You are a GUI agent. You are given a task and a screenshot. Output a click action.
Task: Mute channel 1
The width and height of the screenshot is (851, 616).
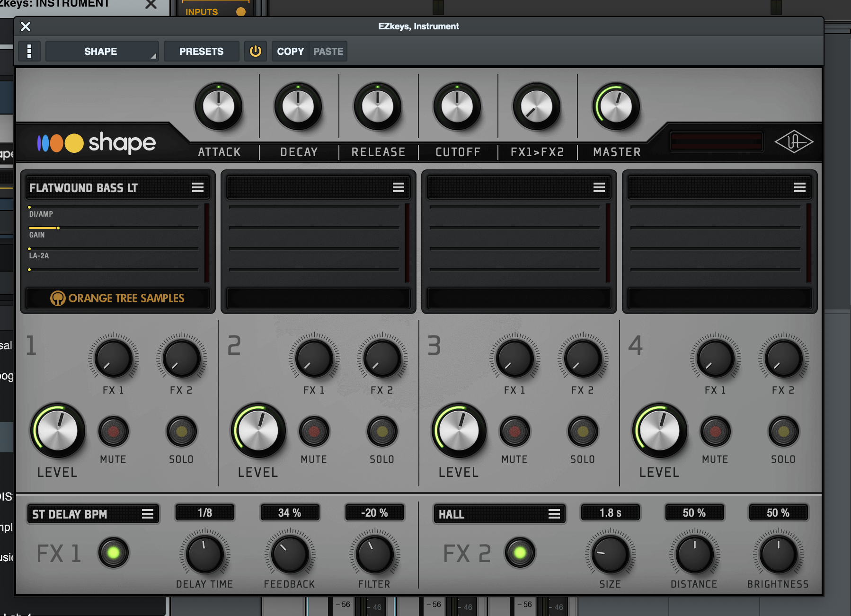[x=114, y=431]
